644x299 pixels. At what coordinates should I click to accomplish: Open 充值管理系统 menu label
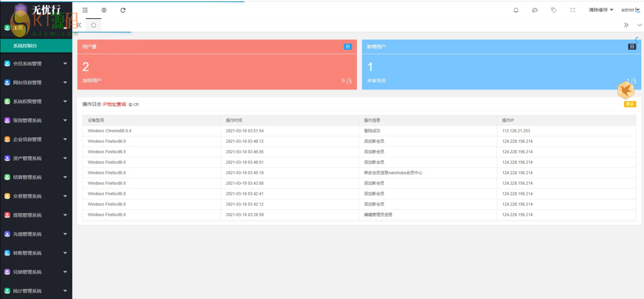click(x=27, y=234)
